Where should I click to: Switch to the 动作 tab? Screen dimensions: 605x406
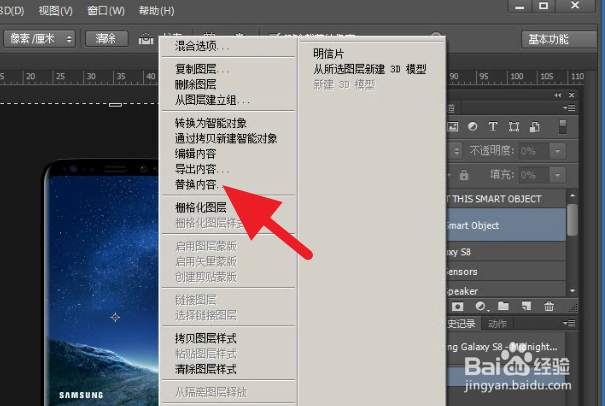point(497,324)
